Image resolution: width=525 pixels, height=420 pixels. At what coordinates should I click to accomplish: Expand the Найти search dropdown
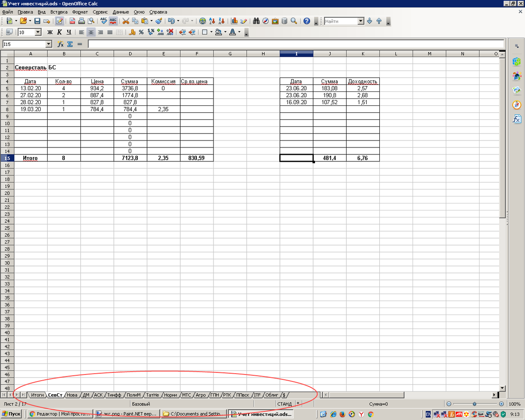360,21
